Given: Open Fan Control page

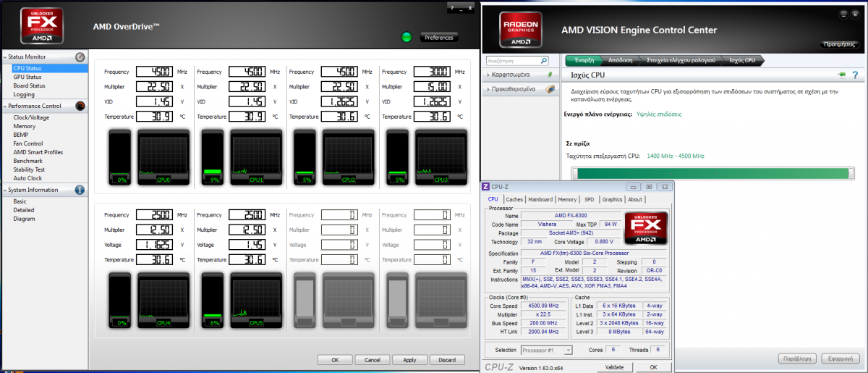Looking at the screenshot, I should point(28,143).
